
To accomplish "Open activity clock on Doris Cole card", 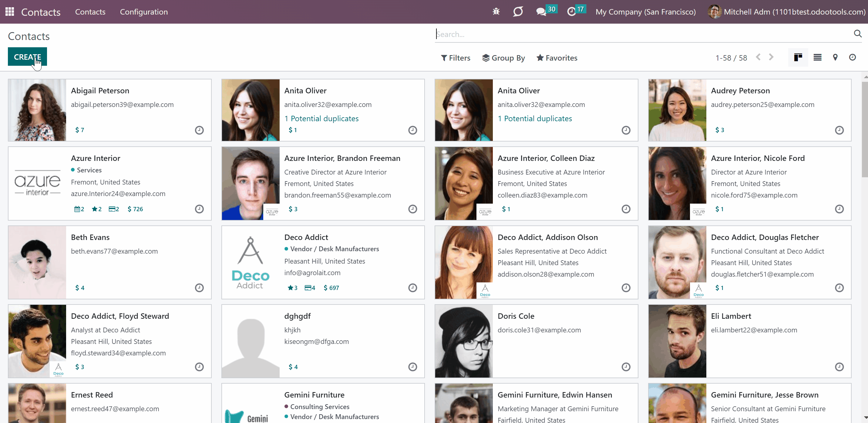I will (x=626, y=367).
